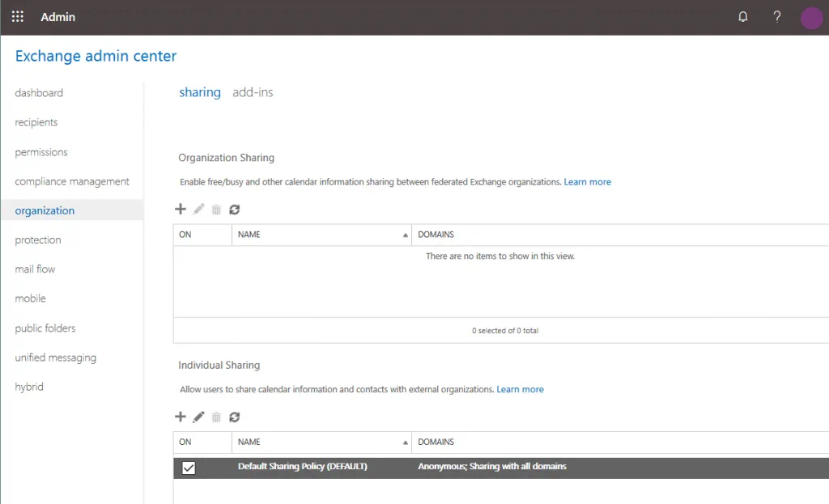Delete the selected Individual Sharing policy
This screenshot has width=829, height=504.
[216, 417]
